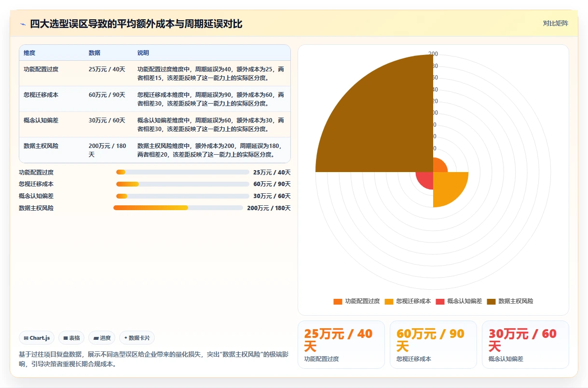Viewport: 588px width, 388px height.
Task: Click the lightning icon beside the page title
Action: coord(23,24)
